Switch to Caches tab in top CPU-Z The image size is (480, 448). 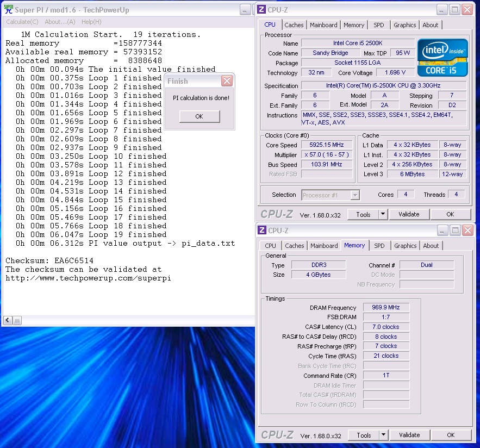coord(294,25)
